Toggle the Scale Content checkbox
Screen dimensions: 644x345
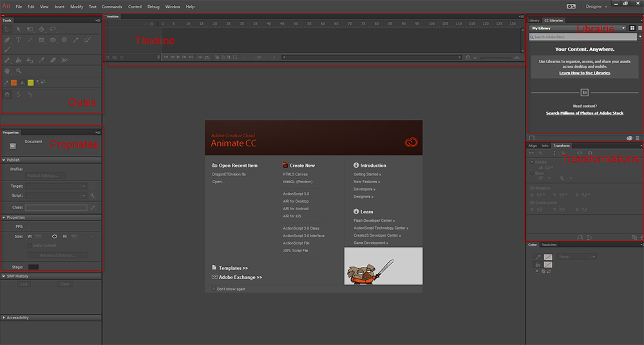point(30,246)
